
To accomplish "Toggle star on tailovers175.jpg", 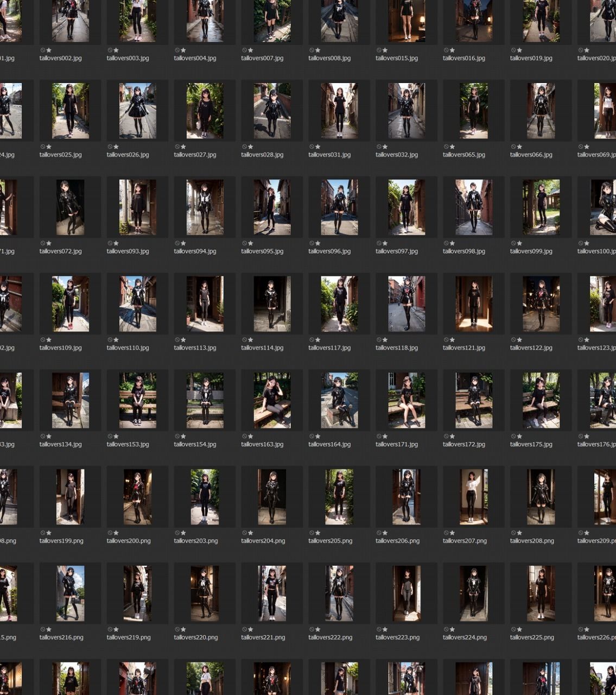I will click(x=520, y=437).
